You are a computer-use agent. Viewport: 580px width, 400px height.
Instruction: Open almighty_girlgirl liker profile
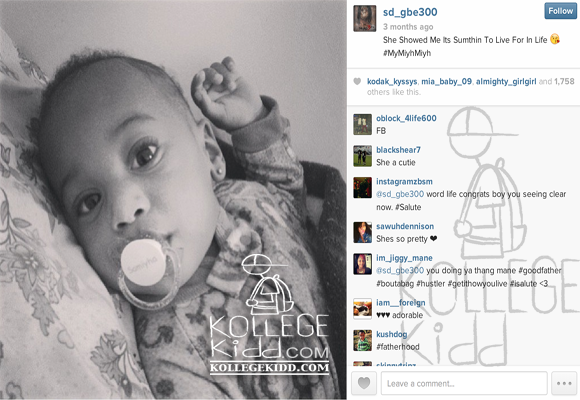tap(506, 81)
